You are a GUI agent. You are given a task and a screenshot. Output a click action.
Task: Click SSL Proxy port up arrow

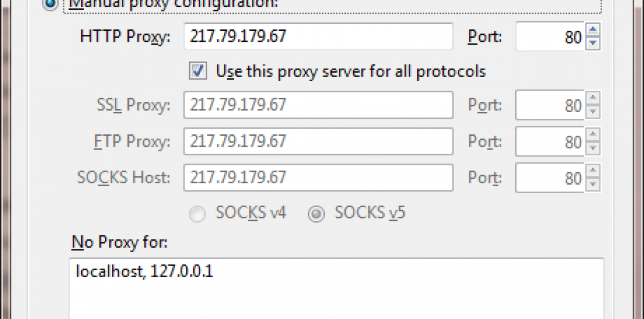[x=593, y=99]
